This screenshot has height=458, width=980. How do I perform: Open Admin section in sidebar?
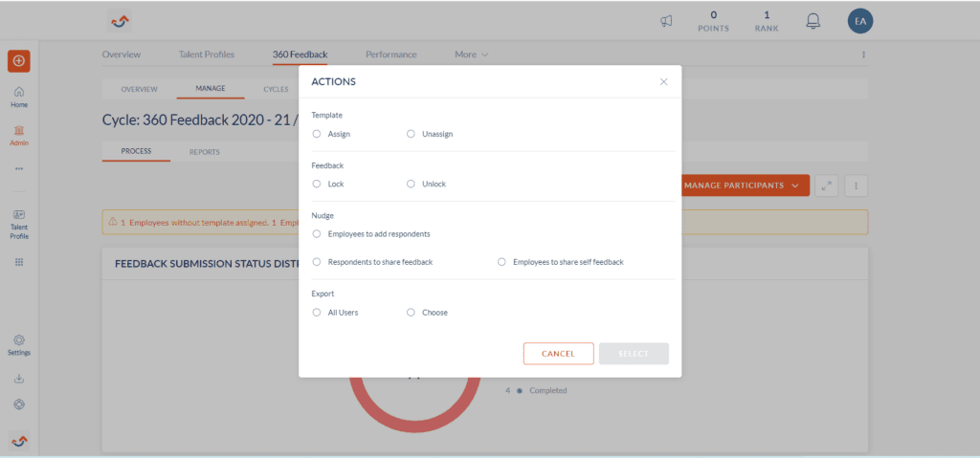(x=19, y=135)
